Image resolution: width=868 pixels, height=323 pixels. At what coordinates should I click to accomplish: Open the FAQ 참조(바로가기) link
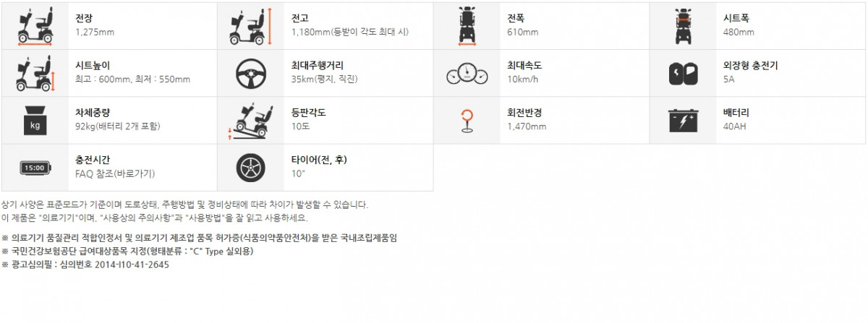114,174
